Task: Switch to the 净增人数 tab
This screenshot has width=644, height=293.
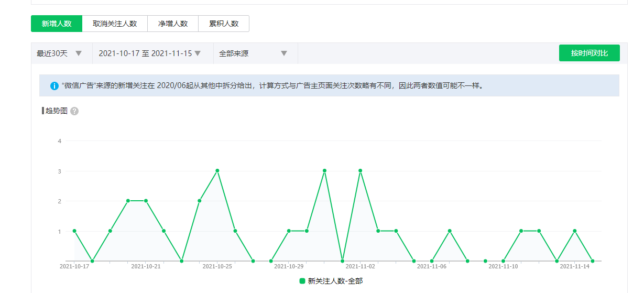Action: pos(173,24)
